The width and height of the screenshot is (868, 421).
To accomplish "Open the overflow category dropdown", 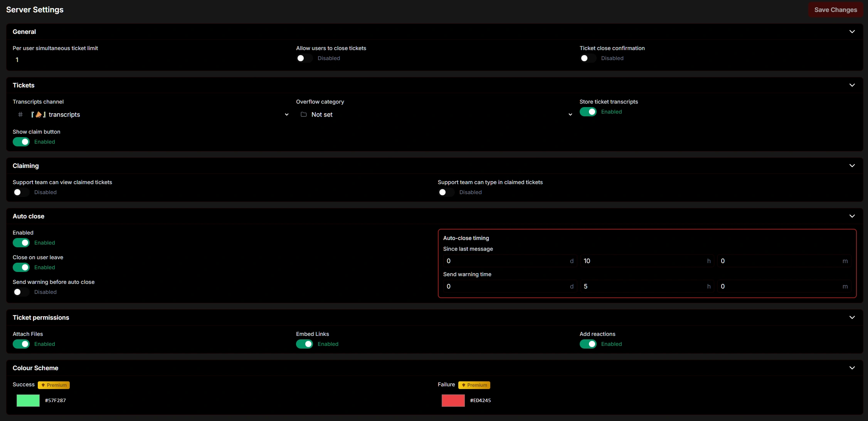I will tap(570, 114).
